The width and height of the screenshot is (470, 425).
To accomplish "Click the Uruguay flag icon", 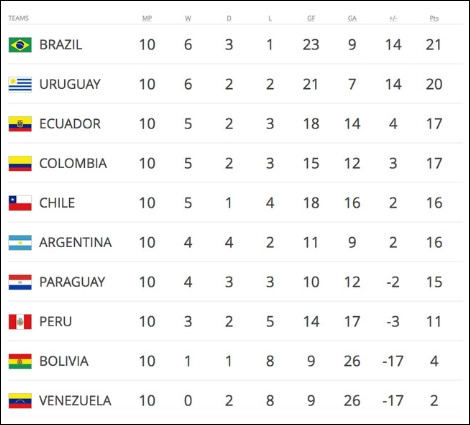I will [20, 84].
